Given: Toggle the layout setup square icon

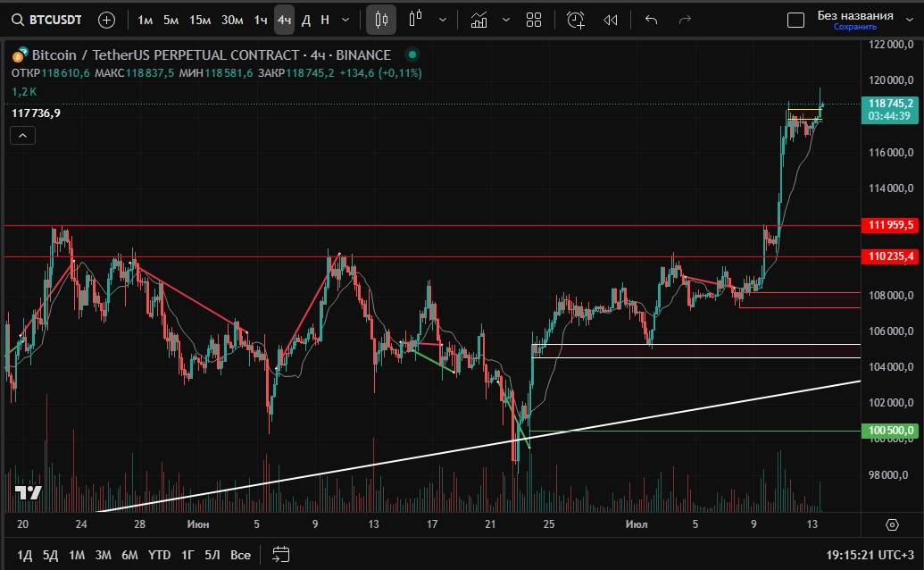Looking at the screenshot, I should click(795, 20).
